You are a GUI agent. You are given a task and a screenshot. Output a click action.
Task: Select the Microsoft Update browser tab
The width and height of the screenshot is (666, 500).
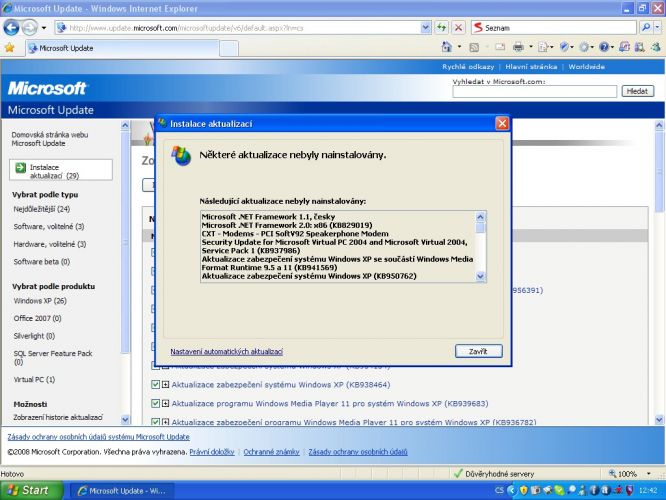click(122, 48)
